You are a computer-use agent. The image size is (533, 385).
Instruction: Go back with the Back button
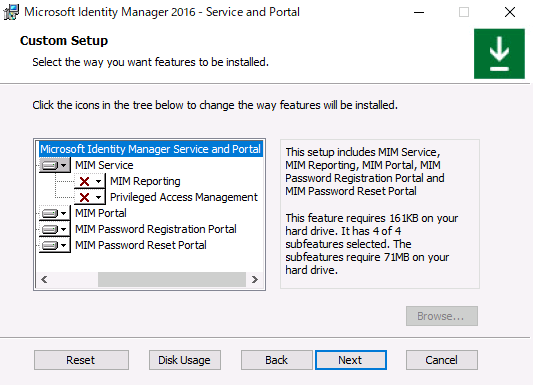tap(276, 360)
